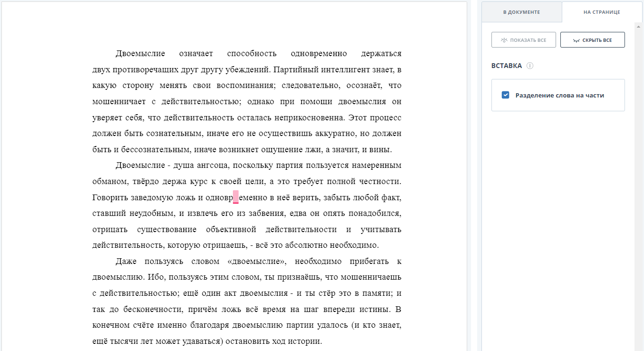644x351 pixels.
Task: Open the info tooltip beside «ВСТАВКА»
Action: point(530,66)
